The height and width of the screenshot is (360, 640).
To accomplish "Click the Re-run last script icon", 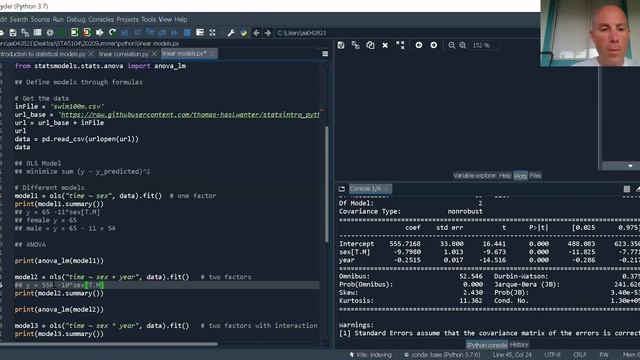I will tap(112, 33).
